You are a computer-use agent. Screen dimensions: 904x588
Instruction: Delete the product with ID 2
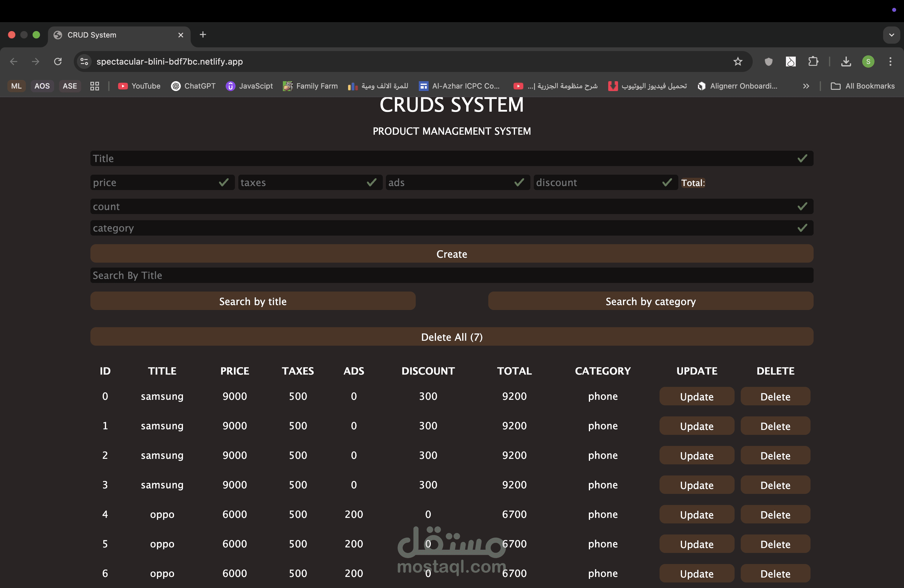tap(775, 455)
